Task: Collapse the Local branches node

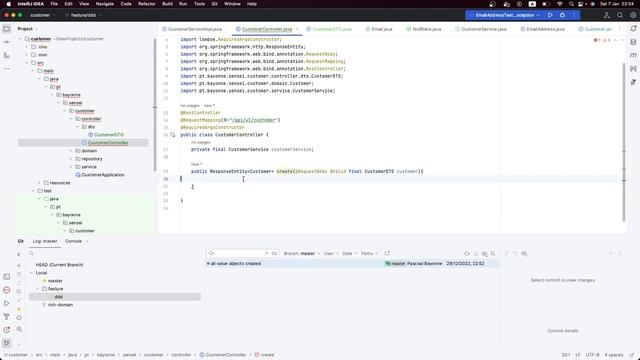Action: coord(32,273)
